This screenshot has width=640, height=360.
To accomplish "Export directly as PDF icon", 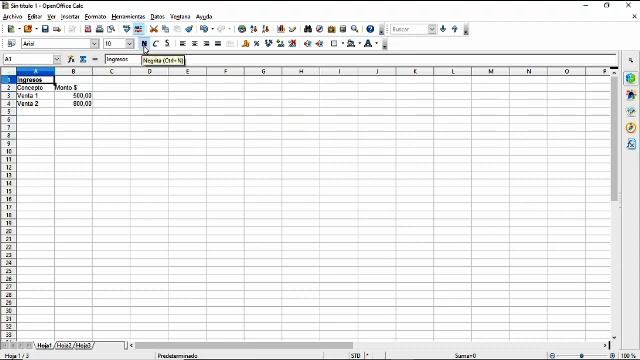I will click(x=88, y=29).
